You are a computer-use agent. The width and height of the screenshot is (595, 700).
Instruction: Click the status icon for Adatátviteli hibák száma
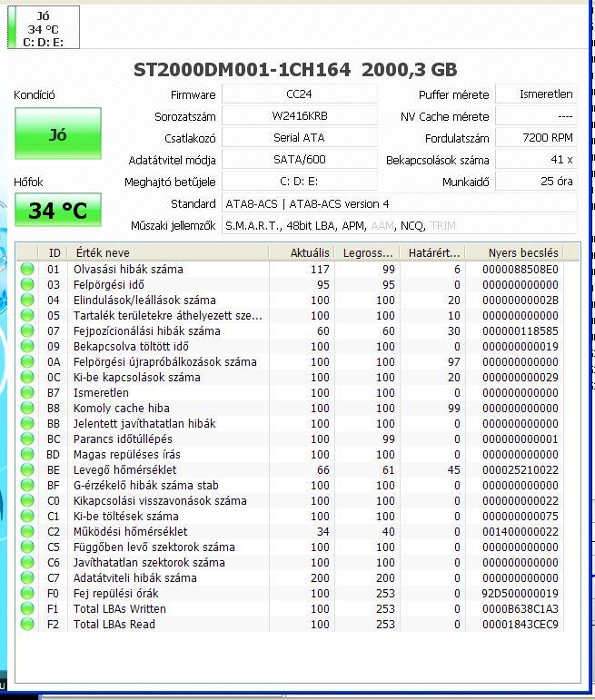click(x=27, y=577)
